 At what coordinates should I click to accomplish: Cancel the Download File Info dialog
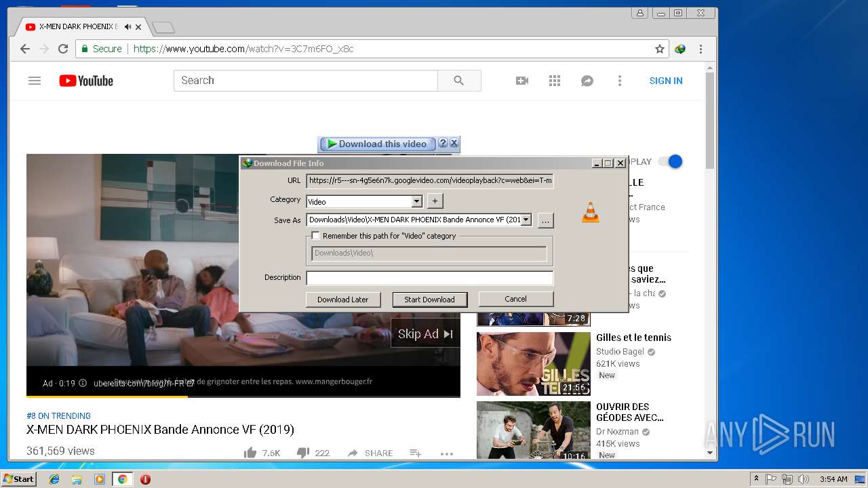(516, 299)
